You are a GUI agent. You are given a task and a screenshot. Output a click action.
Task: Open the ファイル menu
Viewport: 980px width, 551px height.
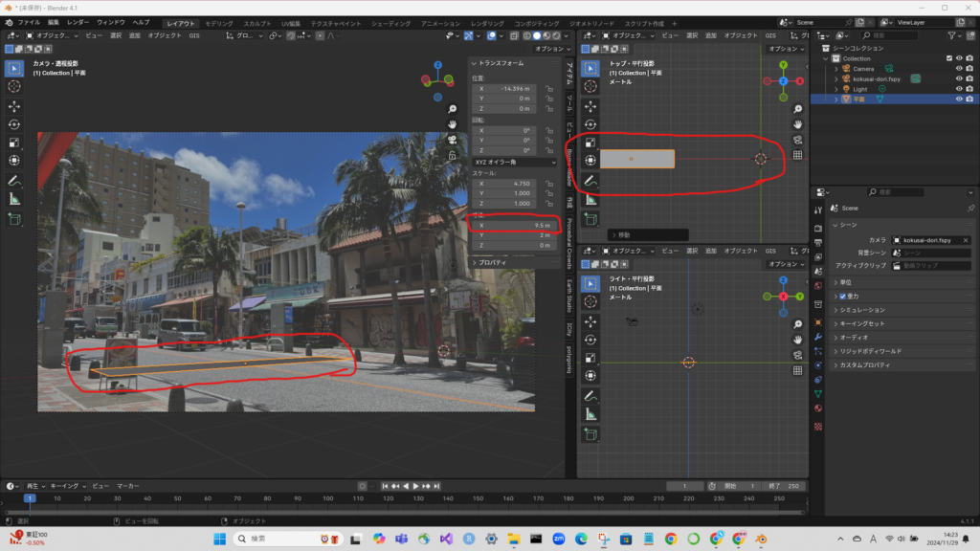pyautogui.click(x=29, y=22)
